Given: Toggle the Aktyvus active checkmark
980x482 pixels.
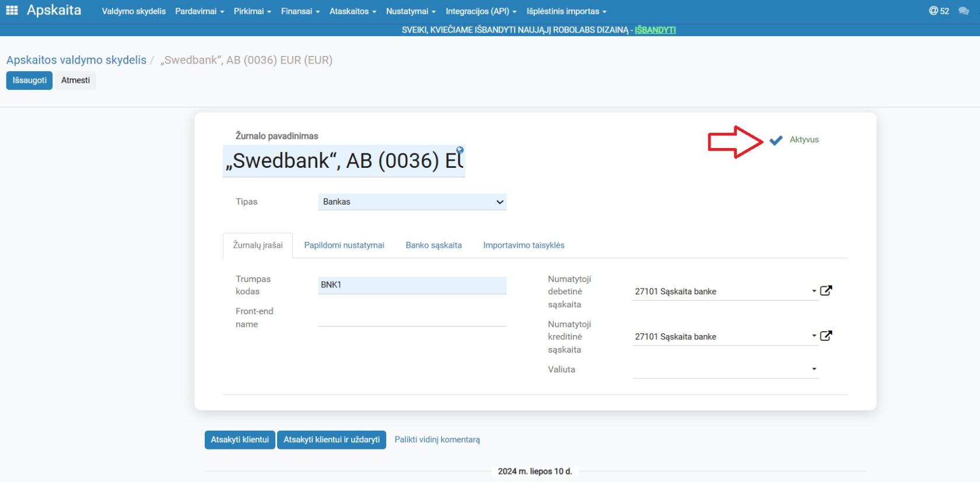Looking at the screenshot, I should (776, 140).
